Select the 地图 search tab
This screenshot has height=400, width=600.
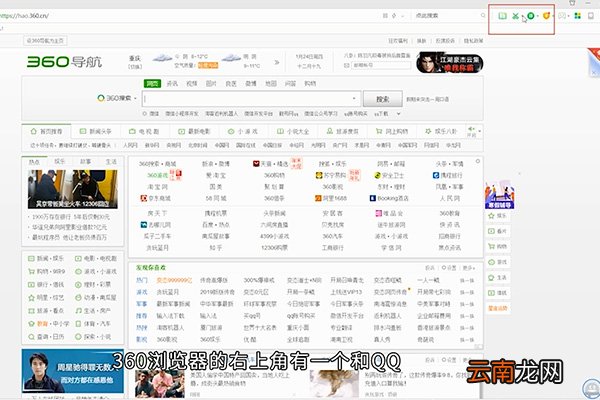point(271,83)
